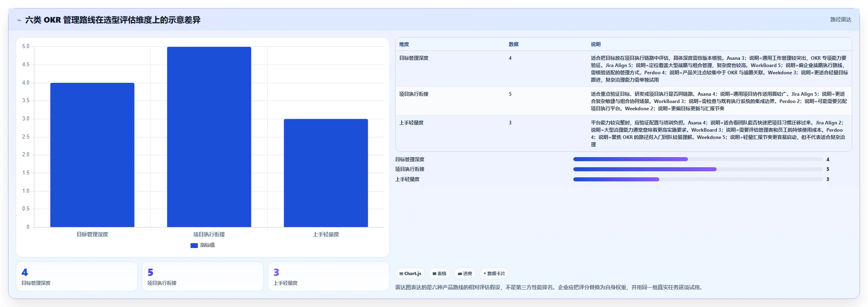Click 项目执行衔接 x-axis label under chart
868x307 pixels.
(209, 234)
